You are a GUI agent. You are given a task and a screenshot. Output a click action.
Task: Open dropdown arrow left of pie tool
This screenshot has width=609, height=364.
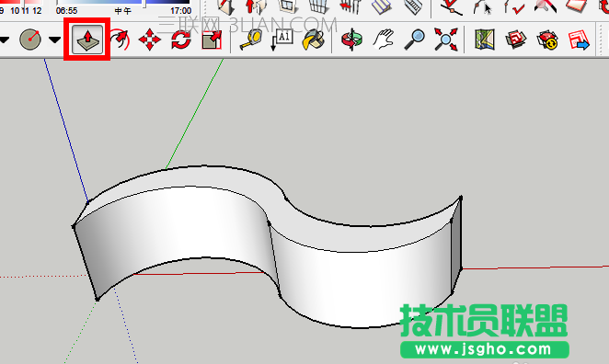pyautogui.click(x=4, y=40)
